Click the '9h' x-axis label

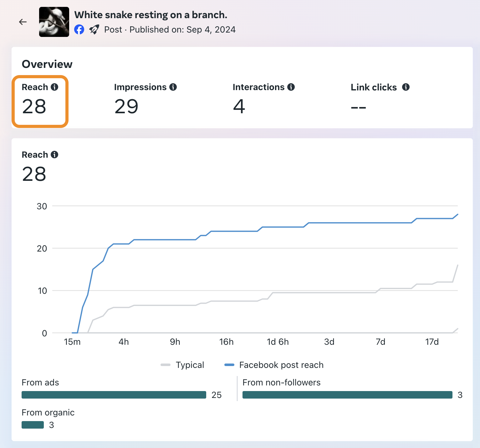coord(175,342)
